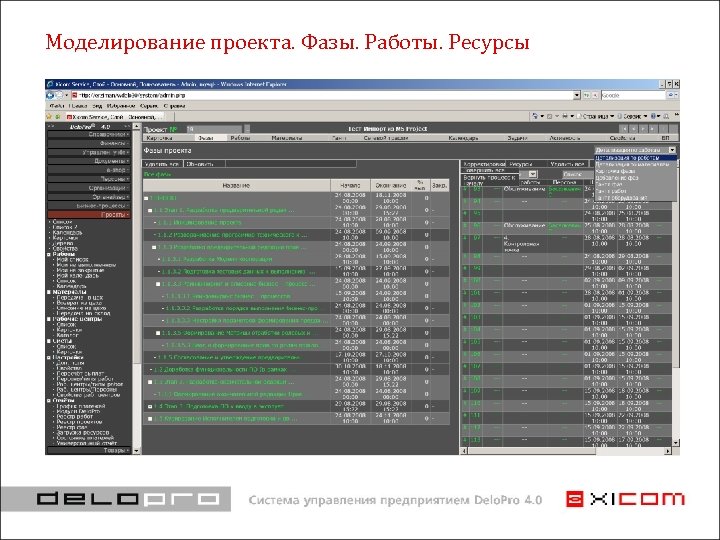This screenshot has width=720, height=540.
Task: Expand phase 1.1.3.5 tree node
Action: point(158,333)
